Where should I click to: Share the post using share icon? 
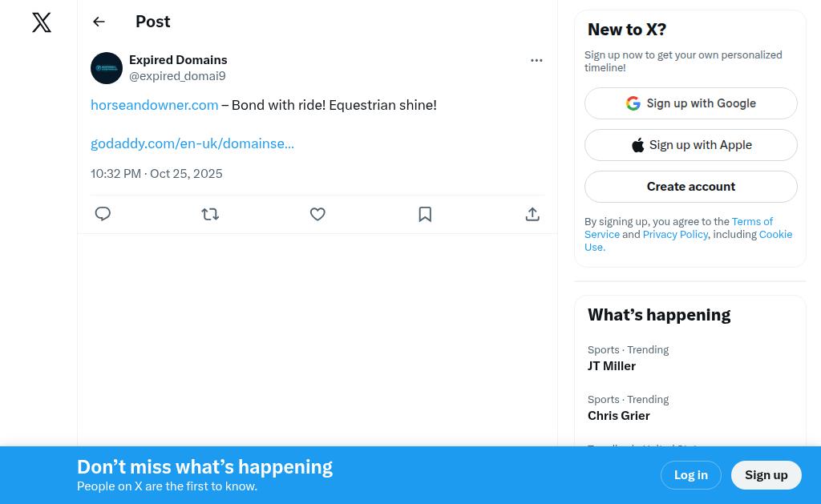(x=532, y=214)
